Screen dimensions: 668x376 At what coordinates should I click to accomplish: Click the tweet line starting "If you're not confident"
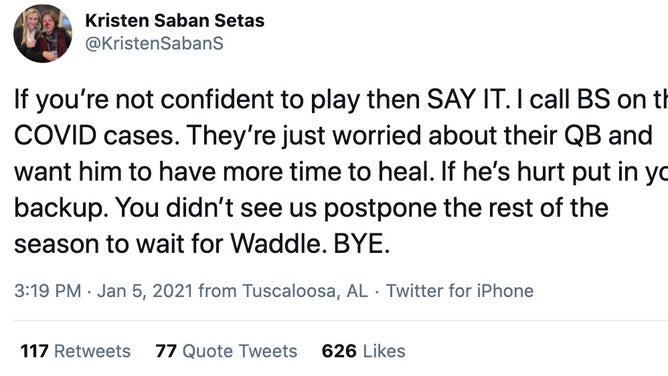341,100
